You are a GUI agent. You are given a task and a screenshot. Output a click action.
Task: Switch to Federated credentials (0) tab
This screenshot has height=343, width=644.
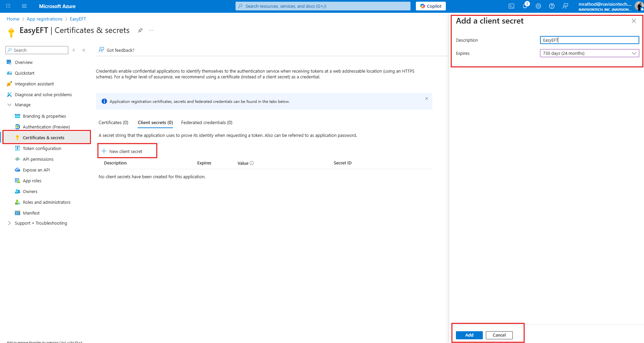tap(207, 122)
